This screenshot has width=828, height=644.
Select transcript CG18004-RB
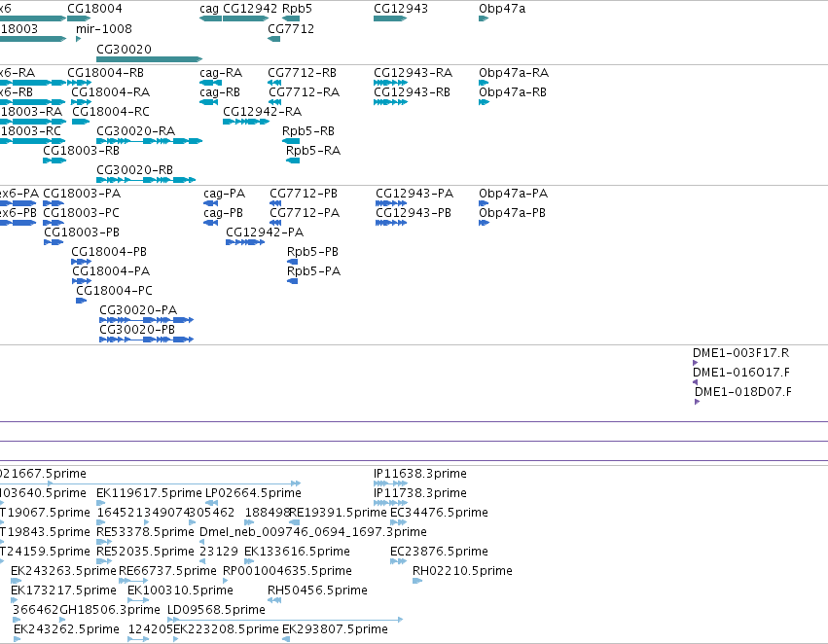105,73
